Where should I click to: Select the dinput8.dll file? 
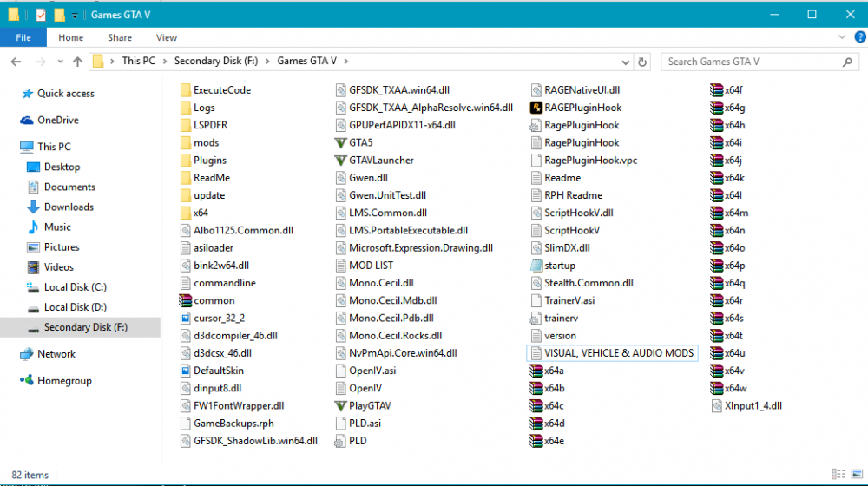[x=211, y=389]
